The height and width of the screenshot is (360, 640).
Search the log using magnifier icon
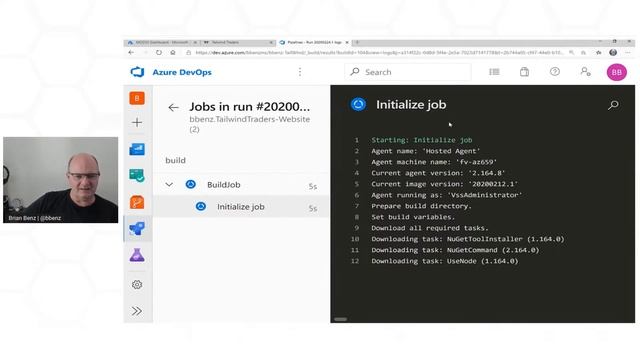point(613,105)
